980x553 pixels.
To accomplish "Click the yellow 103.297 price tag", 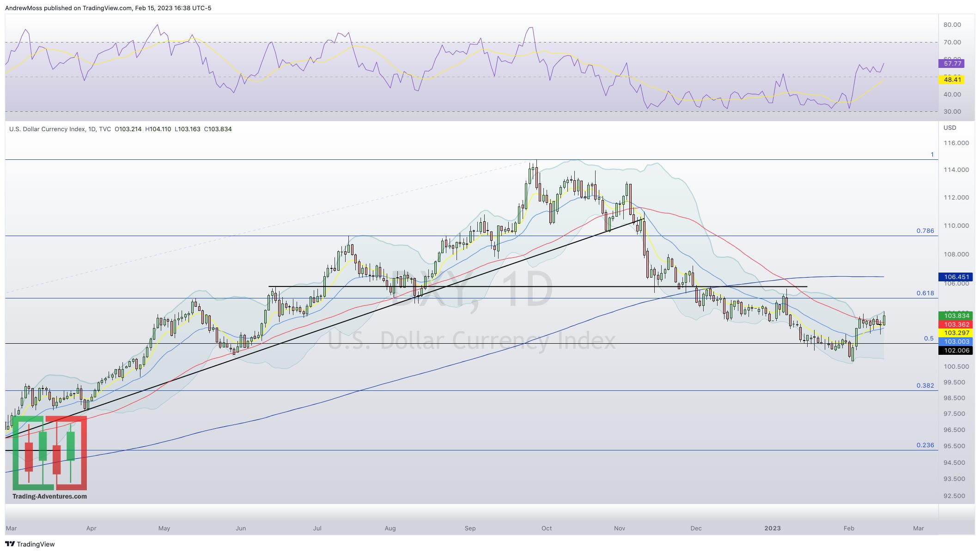I will pos(956,333).
